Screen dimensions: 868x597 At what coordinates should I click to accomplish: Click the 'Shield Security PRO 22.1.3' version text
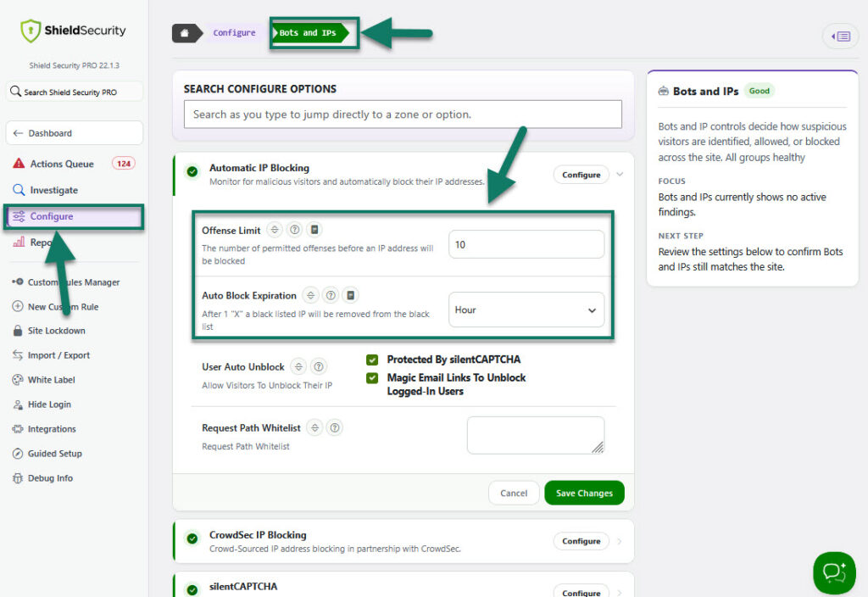pos(75,65)
